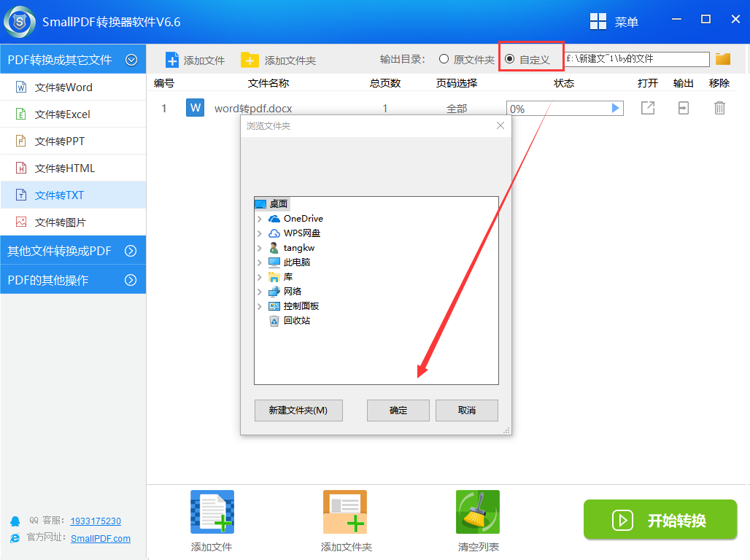Screen dimensions: 750x560
Task: Select 此电脑 in folder tree
Action: tap(296, 262)
